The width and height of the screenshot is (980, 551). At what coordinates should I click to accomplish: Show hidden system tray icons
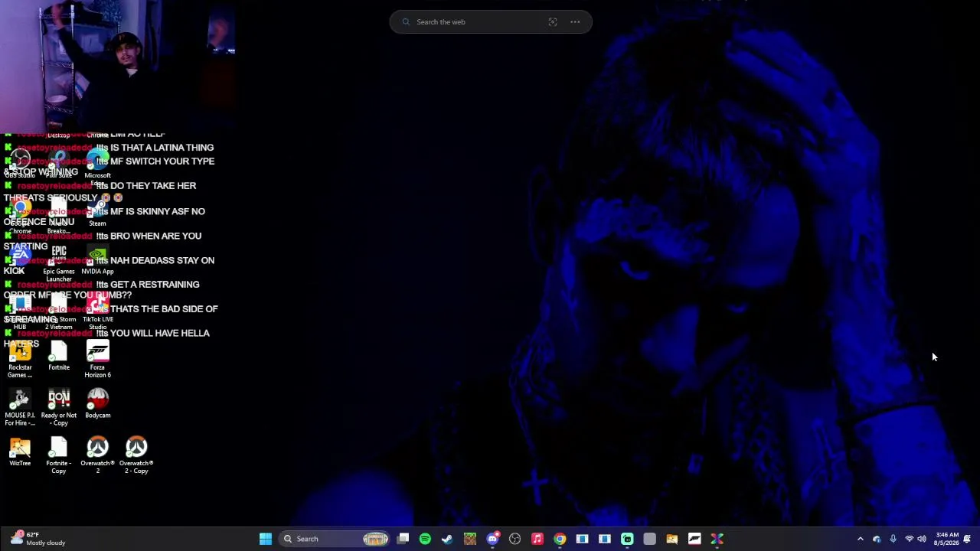coord(860,539)
